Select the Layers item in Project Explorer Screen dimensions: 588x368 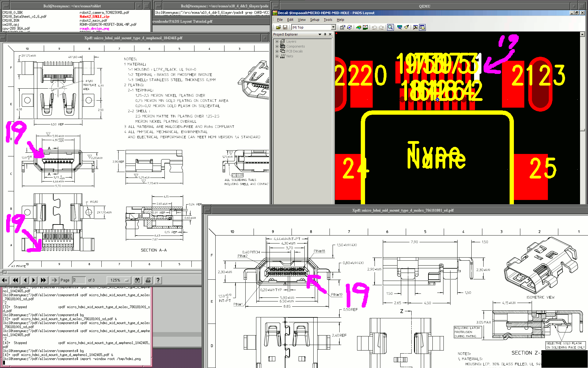pyautogui.click(x=291, y=41)
